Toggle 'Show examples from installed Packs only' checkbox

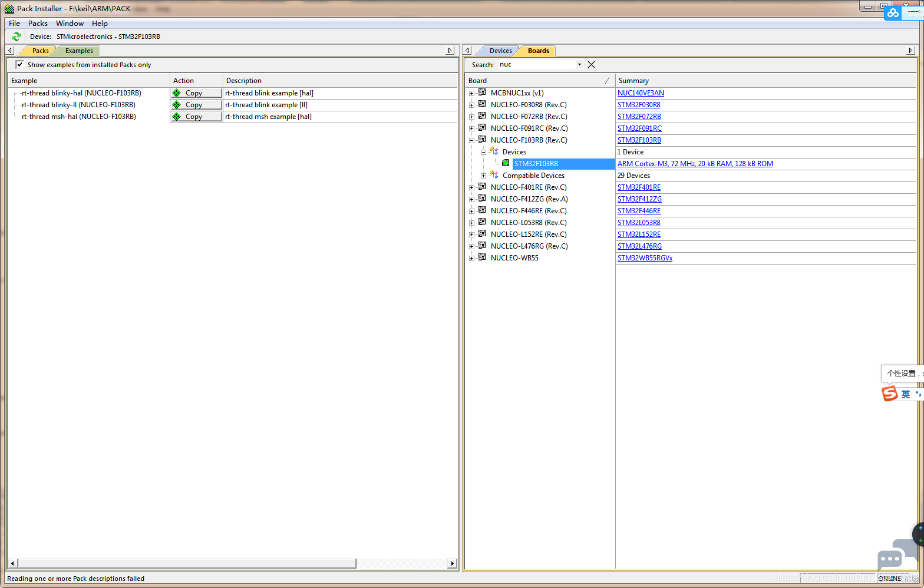[x=20, y=65]
